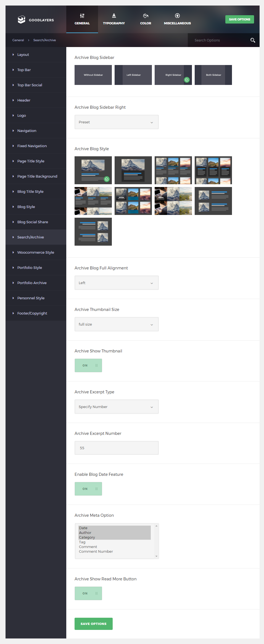Open the Blog Social Share section

36,222
